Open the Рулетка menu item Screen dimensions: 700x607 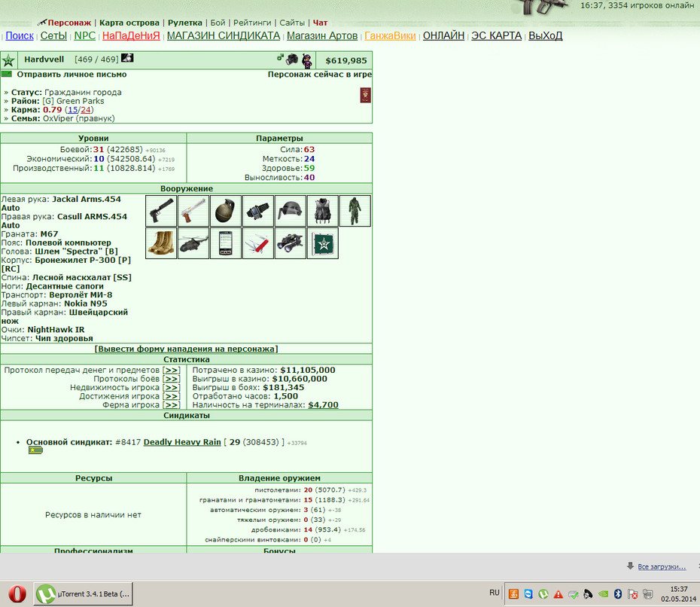(x=185, y=23)
